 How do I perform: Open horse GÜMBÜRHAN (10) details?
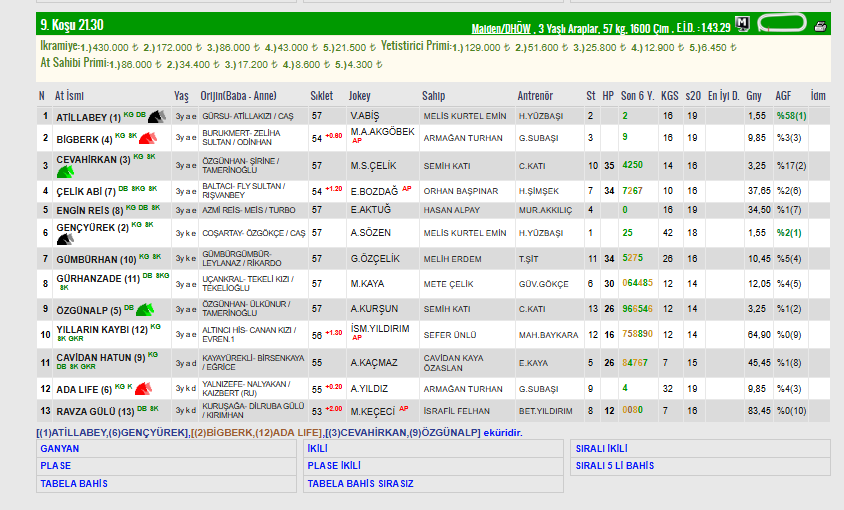96,259
